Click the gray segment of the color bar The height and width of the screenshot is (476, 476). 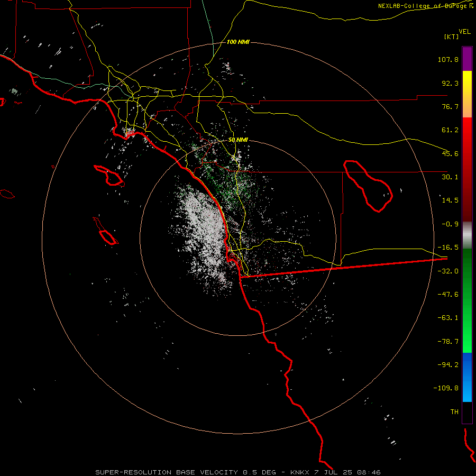pos(467,235)
